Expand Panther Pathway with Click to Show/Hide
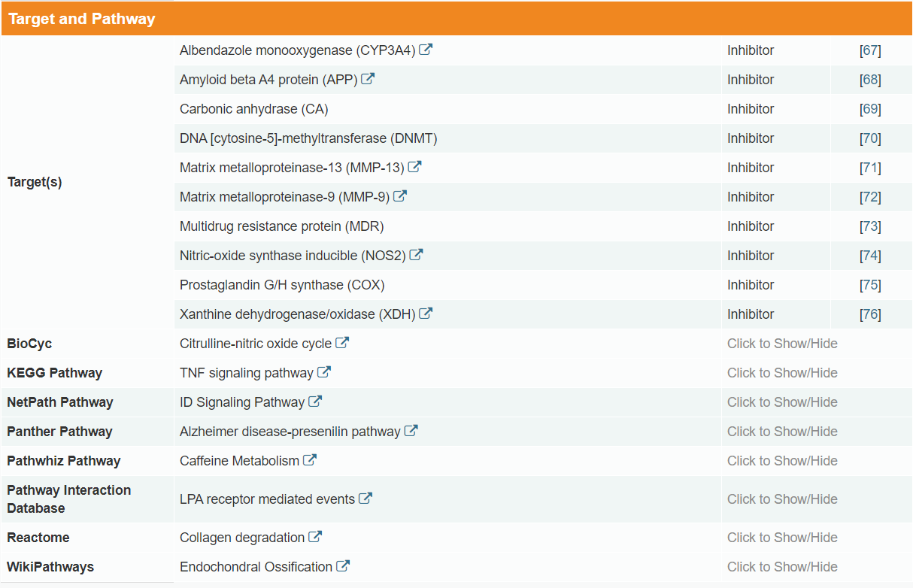Image resolution: width=913 pixels, height=588 pixels. (782, 432)
